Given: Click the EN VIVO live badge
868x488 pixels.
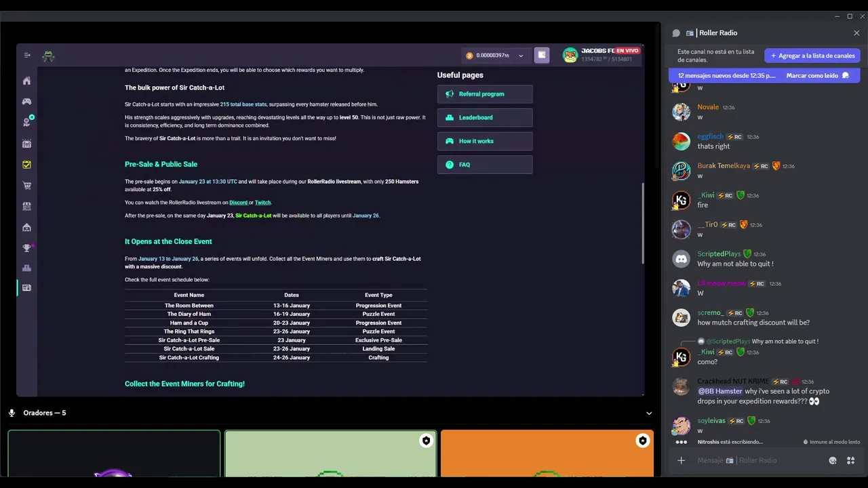Looking at the screenshot, I should (x=627, y=51).
